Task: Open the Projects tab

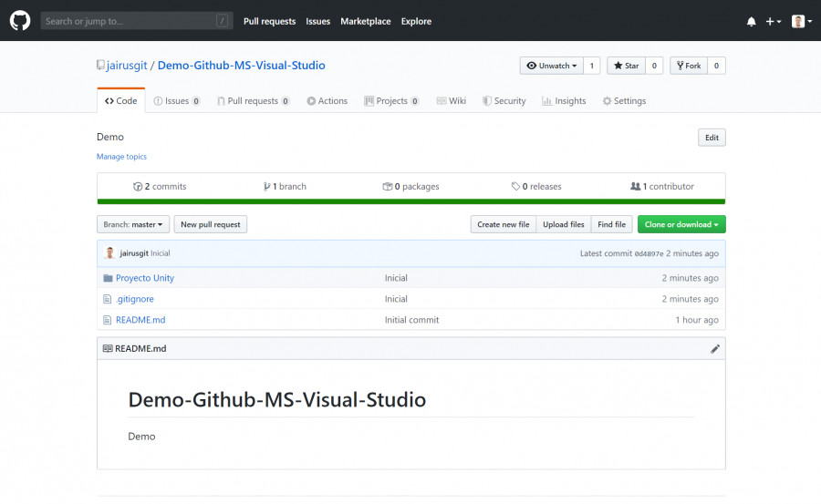Action: click(x=391, y=101)
